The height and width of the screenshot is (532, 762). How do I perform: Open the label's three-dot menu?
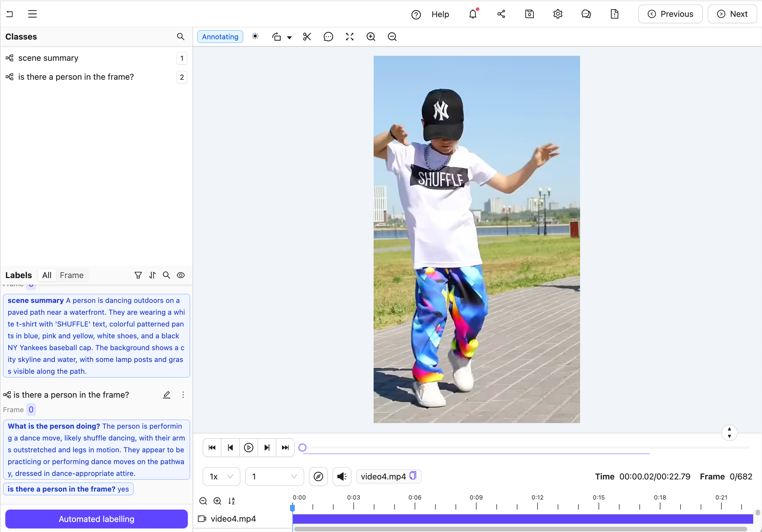coord(183,395)
